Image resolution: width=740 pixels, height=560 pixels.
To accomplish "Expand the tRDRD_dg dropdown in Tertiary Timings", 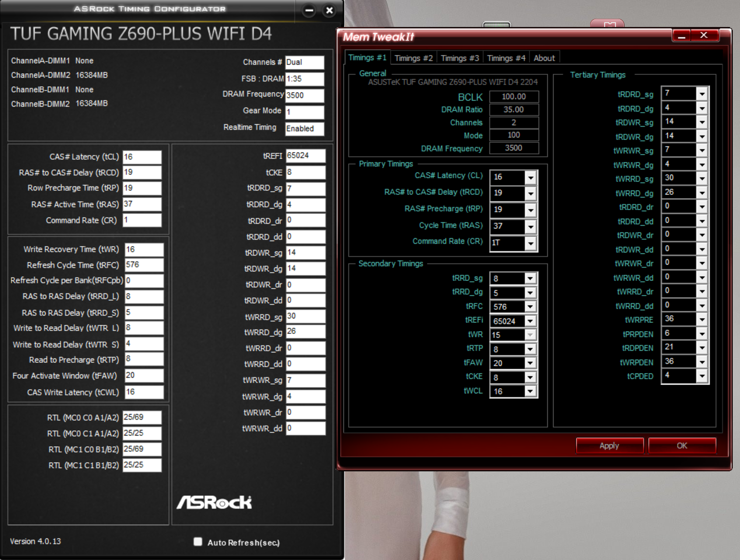I will tap(702, 108).
